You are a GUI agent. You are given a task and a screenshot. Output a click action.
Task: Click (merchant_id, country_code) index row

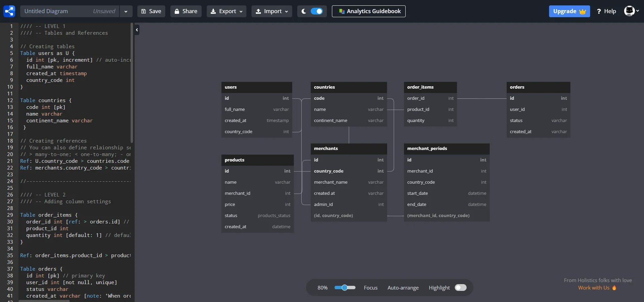point(447,215)
